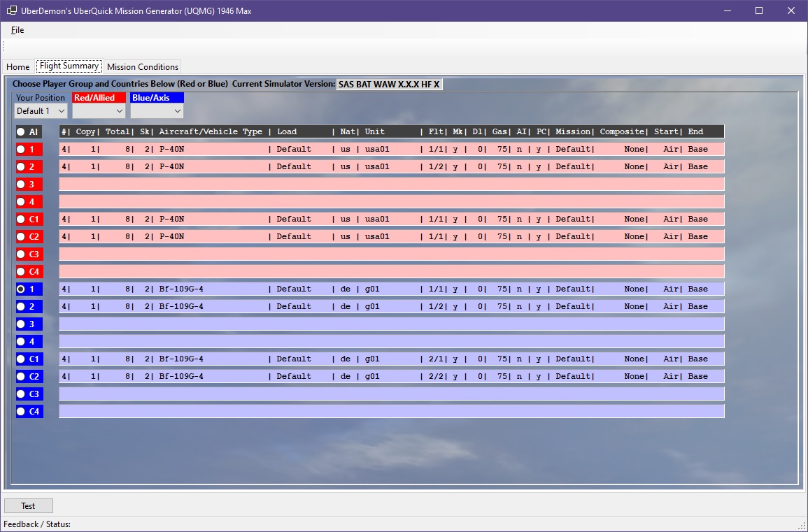Click the SAS BAT WAW simulator version label
This screenshot has width=808, height=532.
[389, 85]
